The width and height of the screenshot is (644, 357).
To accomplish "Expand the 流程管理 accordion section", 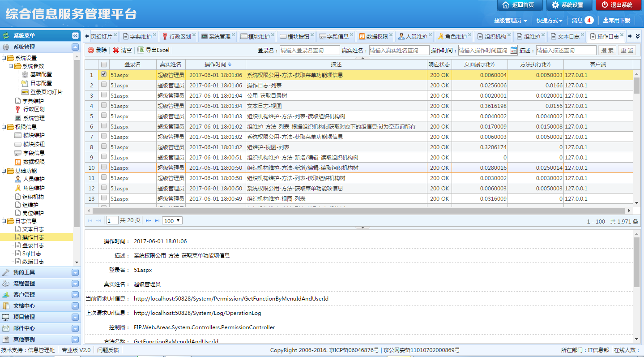I will pyautogui.click(x=40, y=284).
